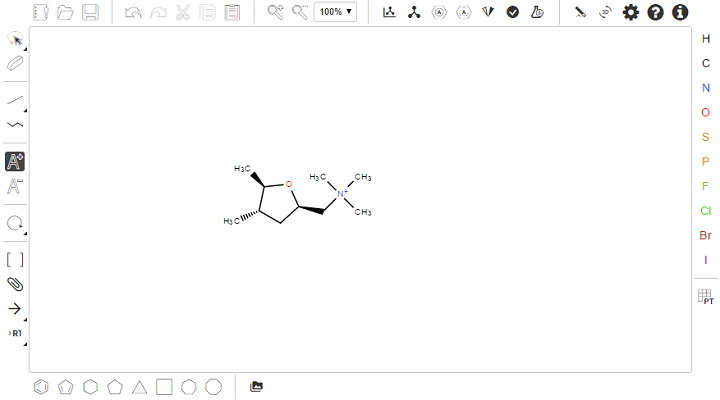Image resolution: width=720 pixels, height=400 pixels.
Task: Select the Nitrogen (N) atom button
Action: coord(705,88)
